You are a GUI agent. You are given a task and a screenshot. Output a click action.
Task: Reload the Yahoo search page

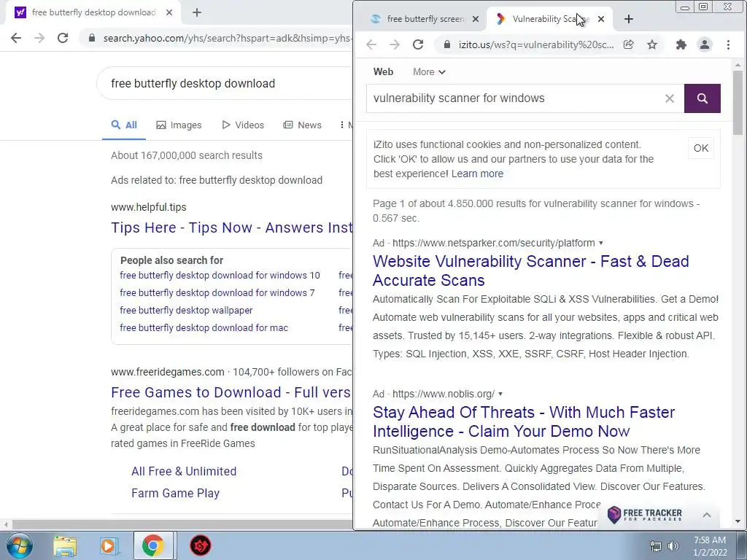(x=63, y=38)
